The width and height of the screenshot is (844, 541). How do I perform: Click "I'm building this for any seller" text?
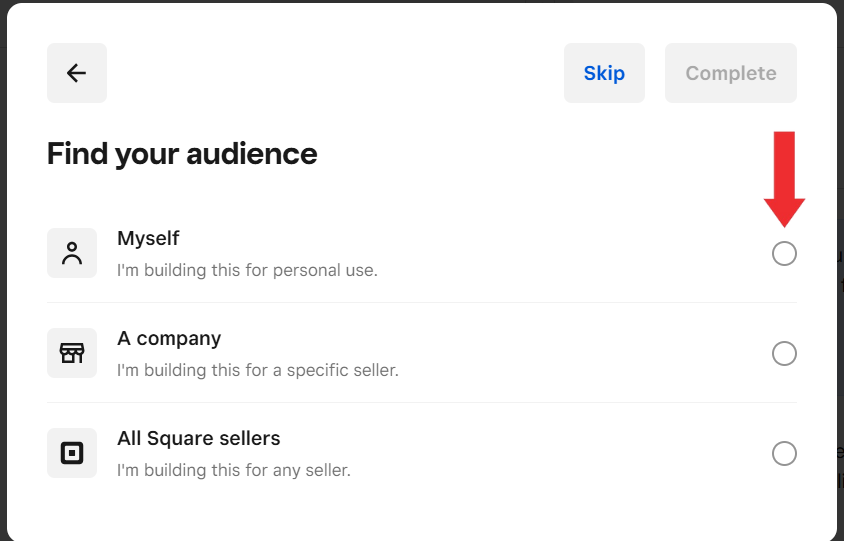[233, 470]
